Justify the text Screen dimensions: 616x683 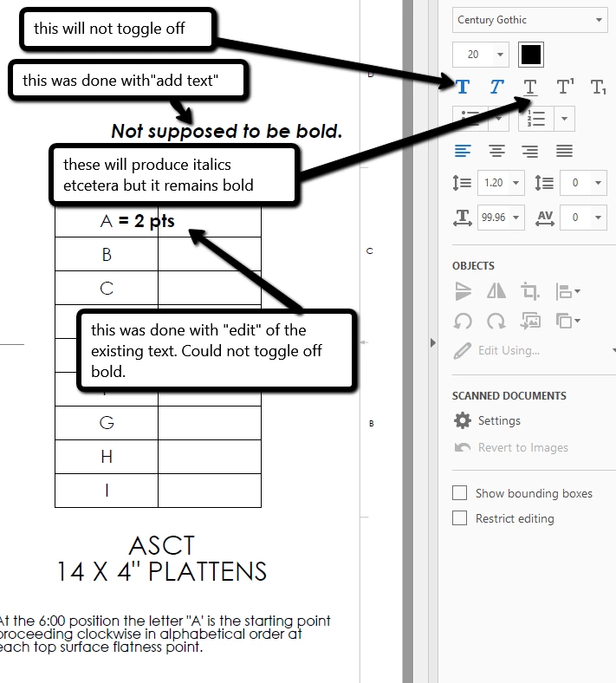click(x=564, y=151)
